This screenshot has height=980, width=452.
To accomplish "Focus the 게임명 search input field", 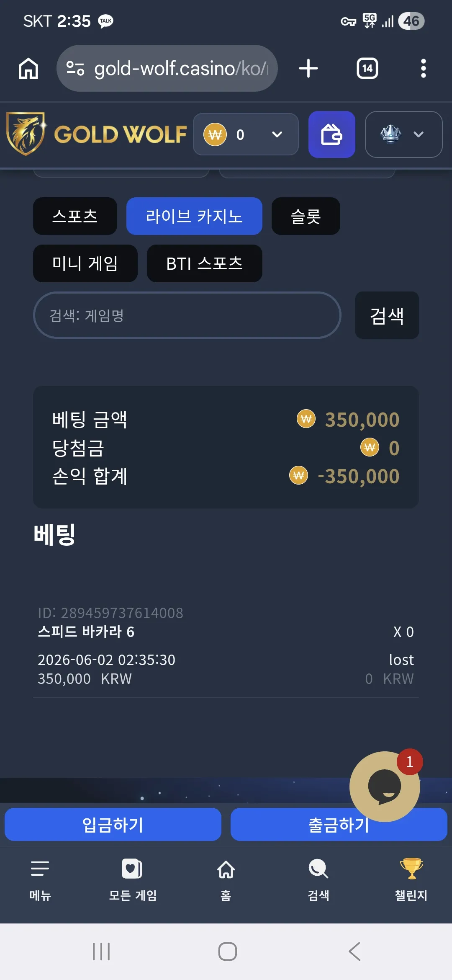I will tap(187, 315).
